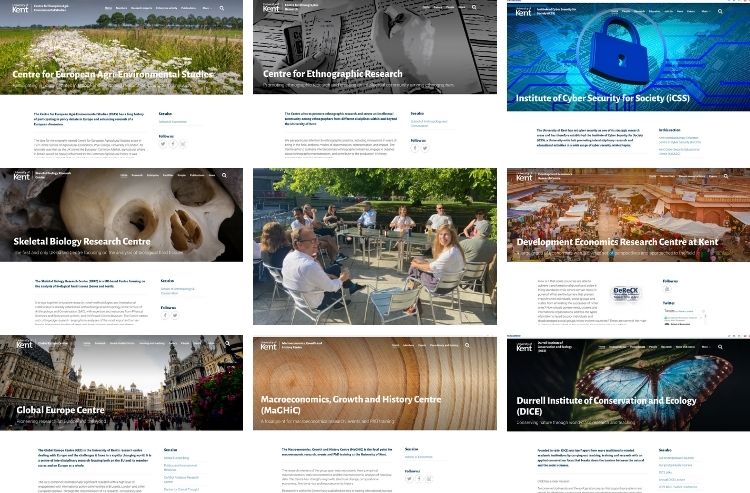
Task: Click Twitter follow icon on Agri-Environmental page
Action: point(163,144)
